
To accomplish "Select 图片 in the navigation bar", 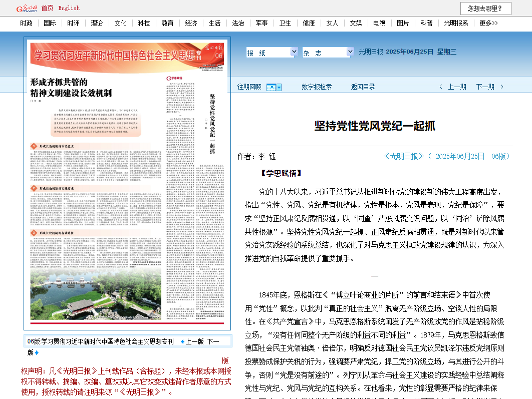I will coord(403,23).
